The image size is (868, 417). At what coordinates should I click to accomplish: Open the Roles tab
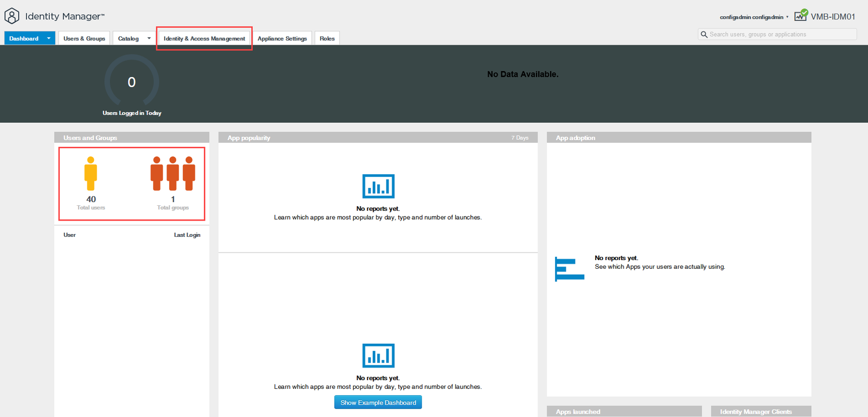(x=327, y=38)
